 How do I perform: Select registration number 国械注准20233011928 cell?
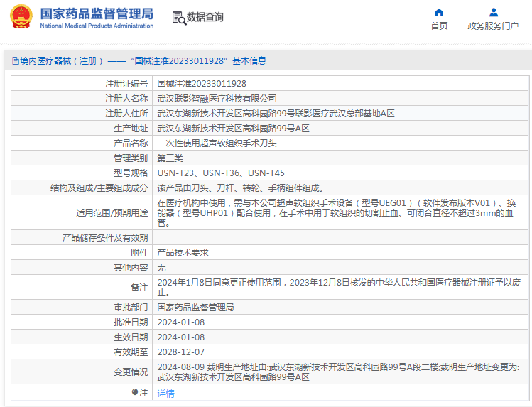pos(202,83)
